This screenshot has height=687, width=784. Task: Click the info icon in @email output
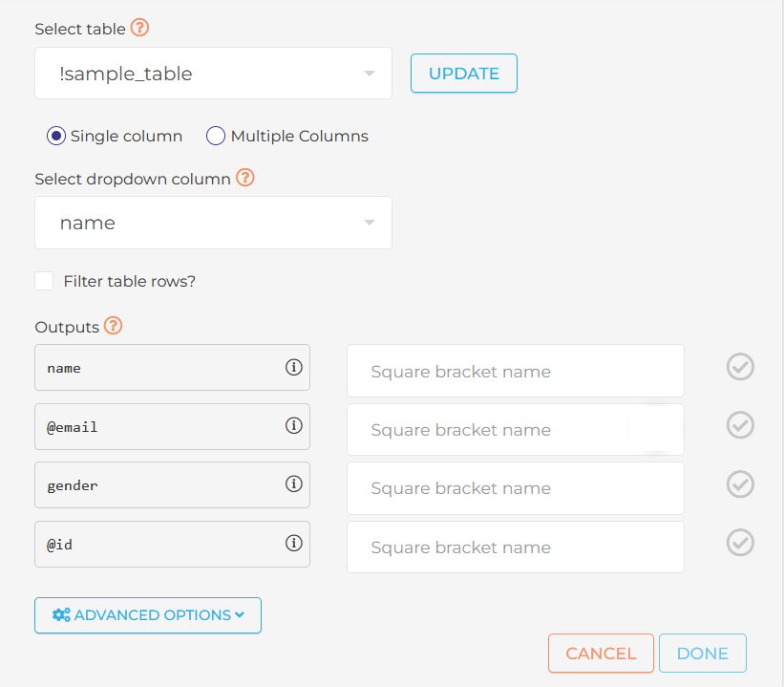(x=294, y=426)
